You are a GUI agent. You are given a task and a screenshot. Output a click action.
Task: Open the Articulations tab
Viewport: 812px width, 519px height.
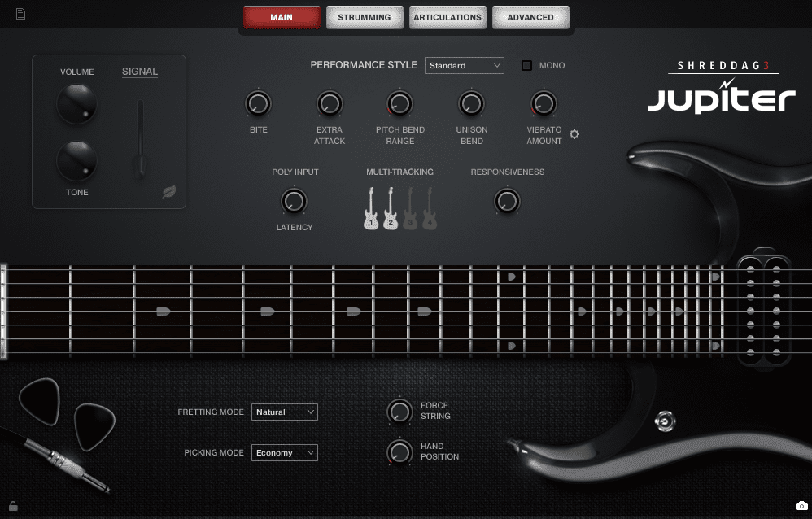[x=447, y=17]
